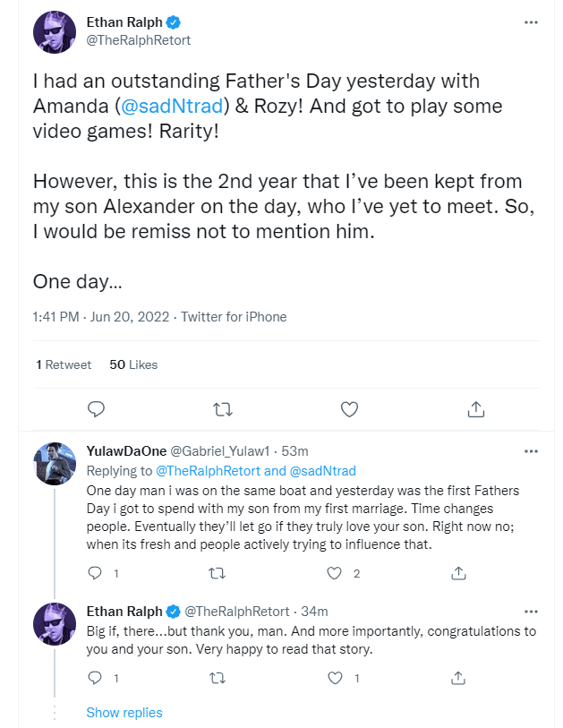Open the @sadNtrad mention in the tweet
The width and height of the screenshot is (563, 728).
(x=172, y=106)
